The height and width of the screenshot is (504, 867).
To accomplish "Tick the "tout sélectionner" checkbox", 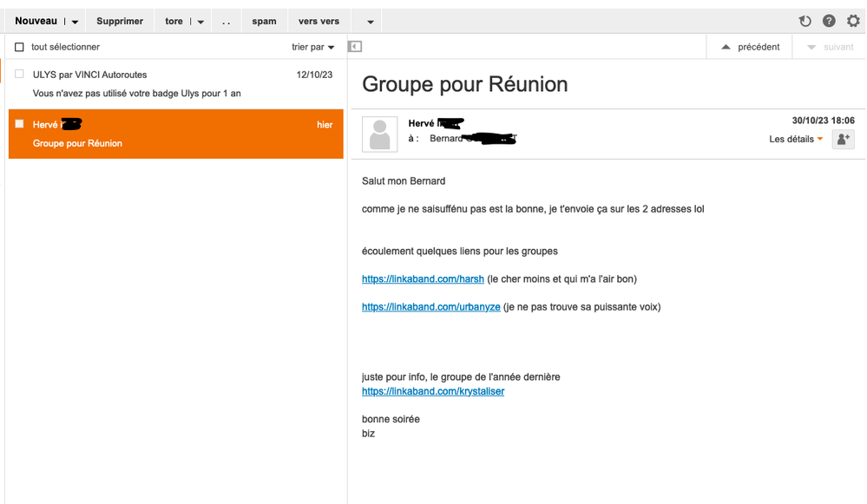I will (x=19, y=47).
